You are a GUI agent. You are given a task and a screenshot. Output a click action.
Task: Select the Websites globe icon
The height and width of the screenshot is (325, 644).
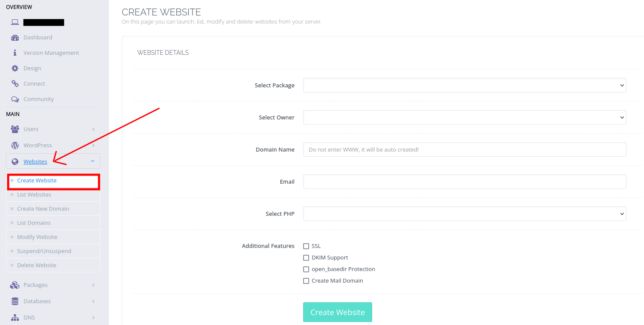click(x=14, y=161)
